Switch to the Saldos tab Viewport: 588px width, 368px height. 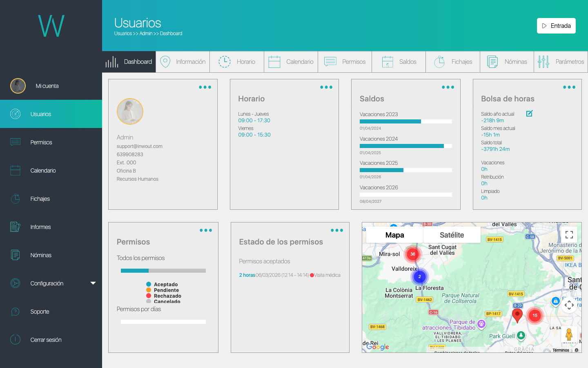tap(399, 62)
